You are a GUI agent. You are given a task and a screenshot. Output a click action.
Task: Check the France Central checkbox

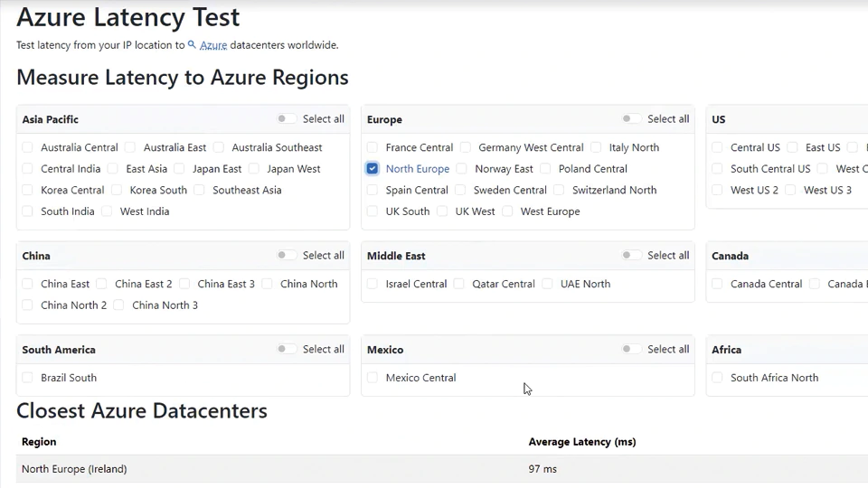coord(372,147)
